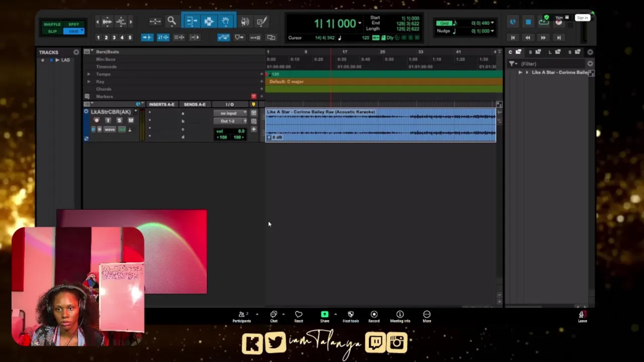Enable Shuffle edit mode

[52, 24]
